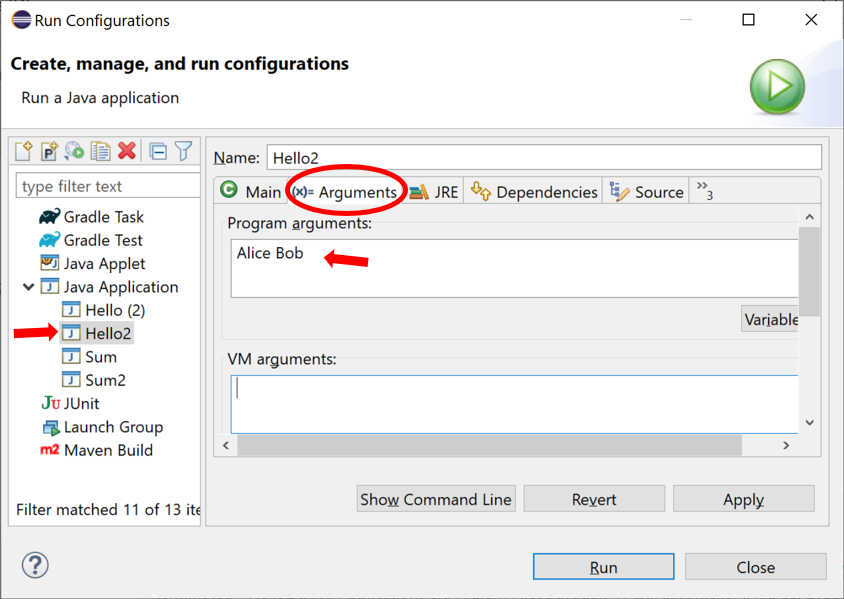
Task: Duplicate the selected launch configuration
Action: pos(101,151)
